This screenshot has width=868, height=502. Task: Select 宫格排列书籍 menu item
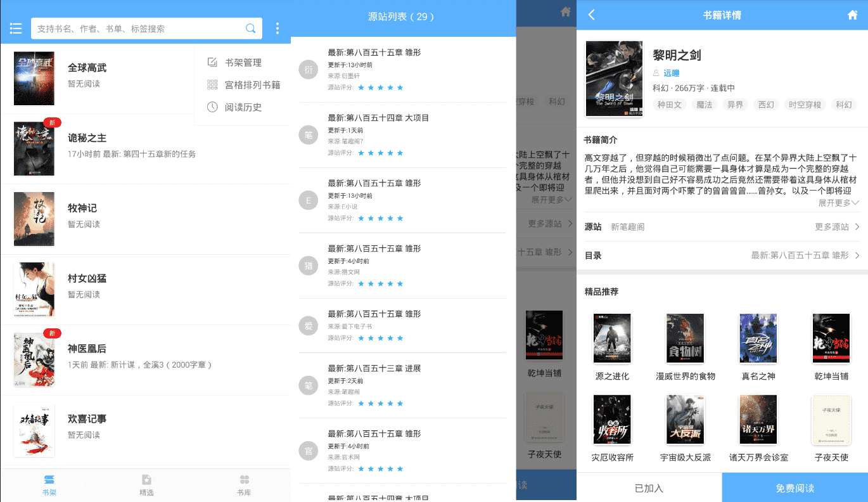(253, 85)
